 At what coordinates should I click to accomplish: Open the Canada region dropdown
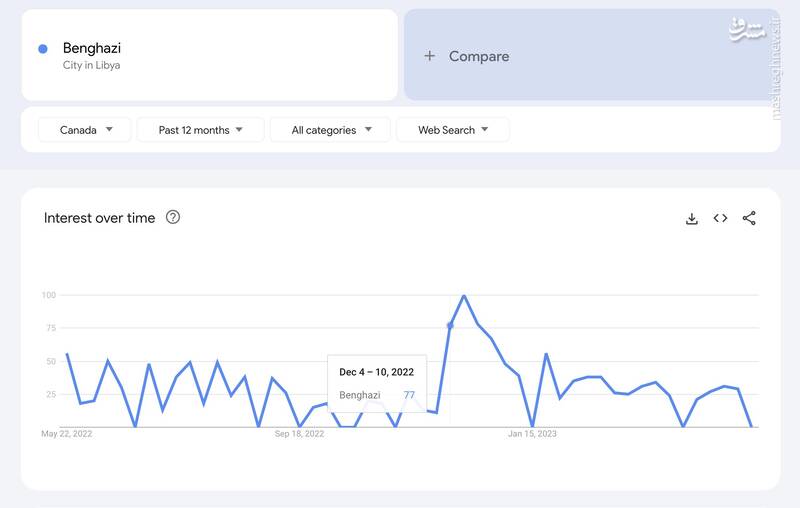(85, 130)
